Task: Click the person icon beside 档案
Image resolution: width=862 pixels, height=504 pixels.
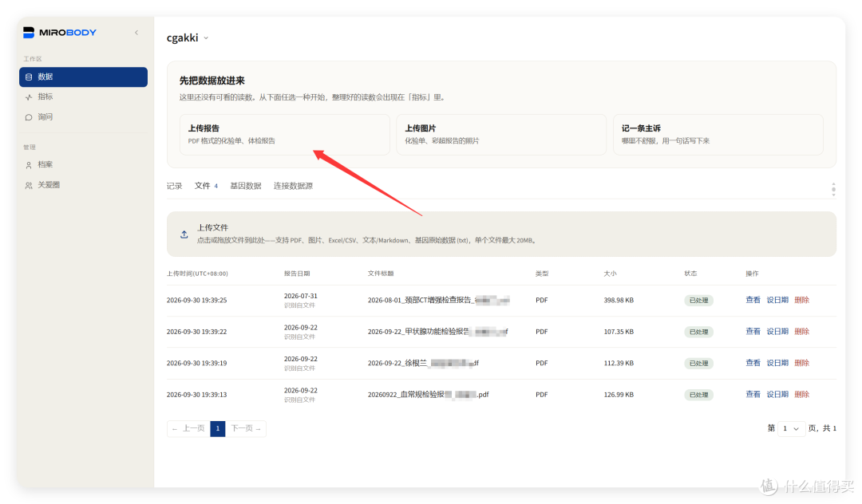Action: coord(29,165)
